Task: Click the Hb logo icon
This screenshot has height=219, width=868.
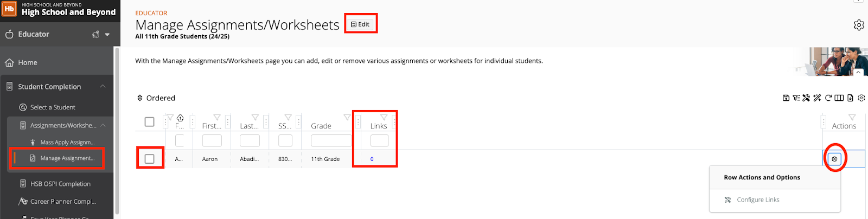Action: 9,9
